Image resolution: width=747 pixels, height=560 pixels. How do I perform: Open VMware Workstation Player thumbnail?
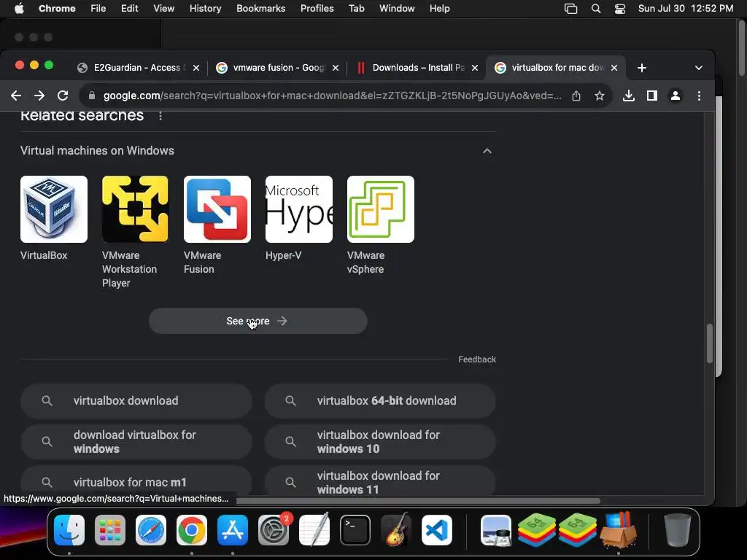(135, 209)
